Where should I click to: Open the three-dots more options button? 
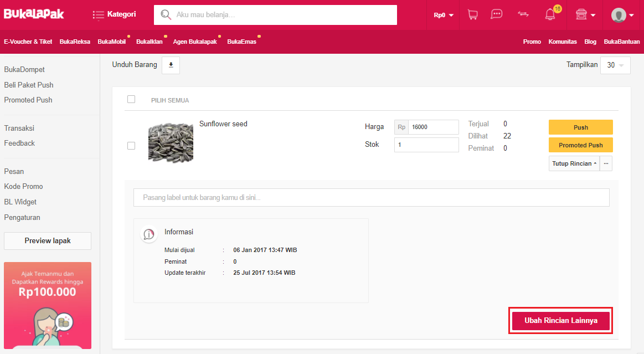[x=606, y=163]
